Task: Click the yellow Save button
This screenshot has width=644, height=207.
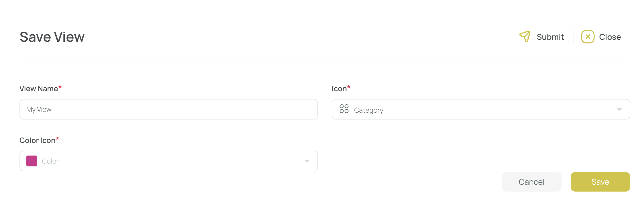Action: click(600, 182)
